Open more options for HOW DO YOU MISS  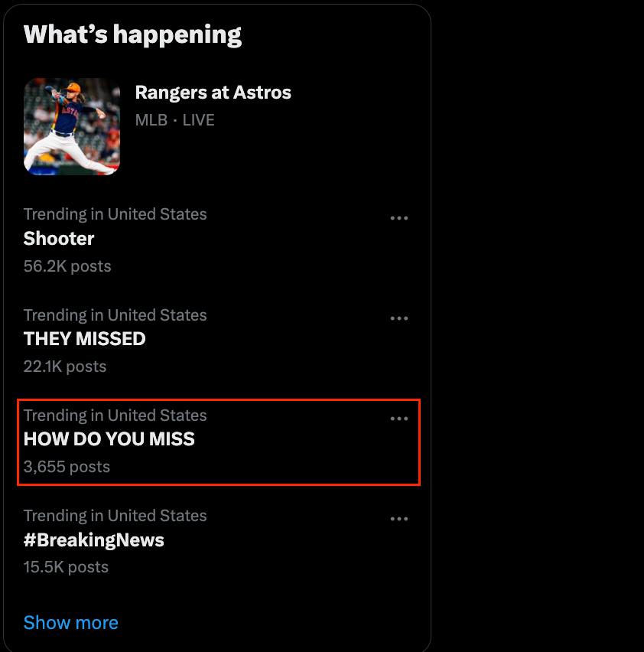pyautogui.click(x=399, y=419)
